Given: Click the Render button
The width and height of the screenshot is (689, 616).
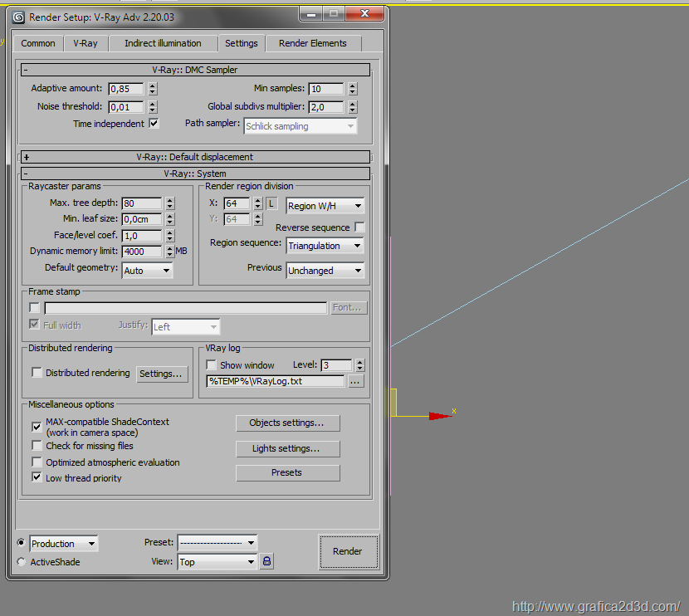Looking at the screenshot, I should click(348, 551).
